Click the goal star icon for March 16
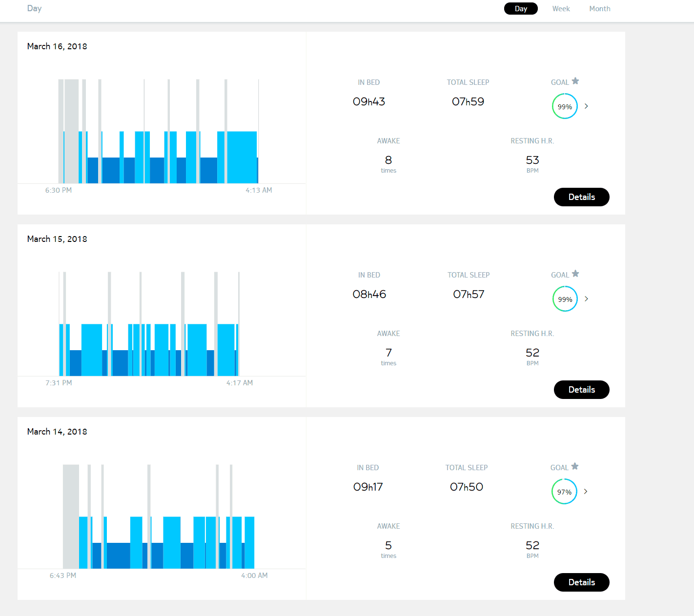Screen dimensions: 694x616 click(575, 81)
